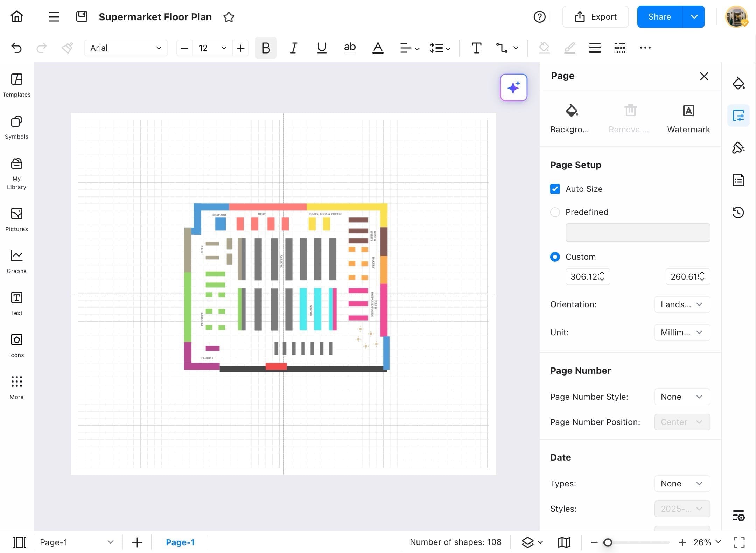
Task: Open the Graphs panel
Action: [16, 261]
